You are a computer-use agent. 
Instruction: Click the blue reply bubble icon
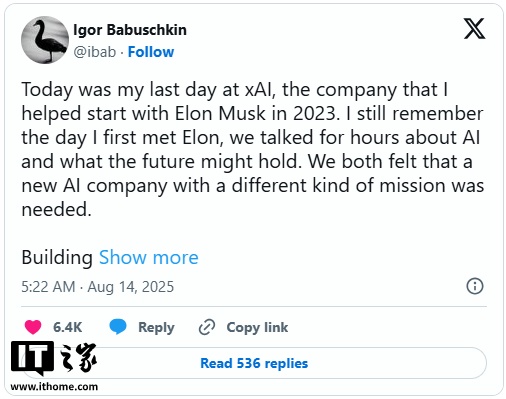[118, 327]
